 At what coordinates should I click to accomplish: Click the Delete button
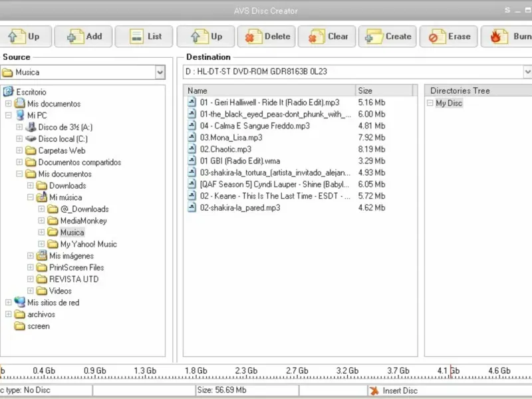[267, 37]
